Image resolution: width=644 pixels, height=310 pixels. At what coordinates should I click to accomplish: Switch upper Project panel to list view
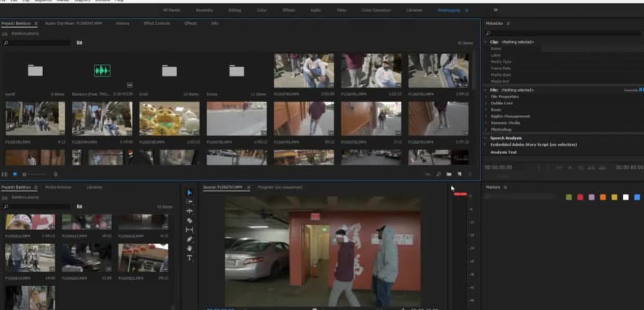point(5,174)
